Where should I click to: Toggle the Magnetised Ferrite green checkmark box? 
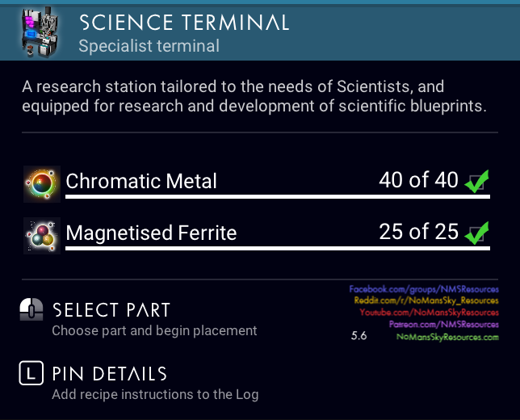pyautogui.click(x=476, y=233)
